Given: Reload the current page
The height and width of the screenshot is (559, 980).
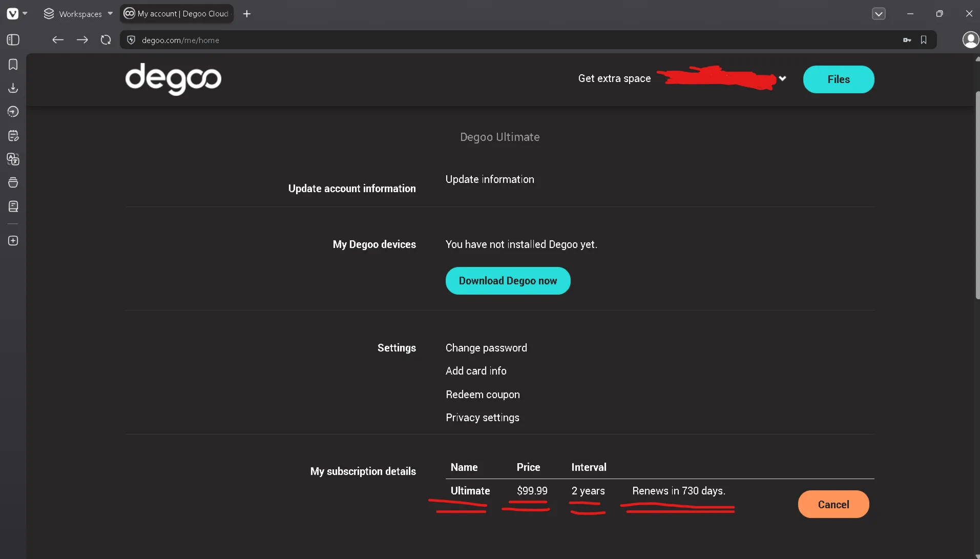Looking at the screenshot, I should click(106, 40).
